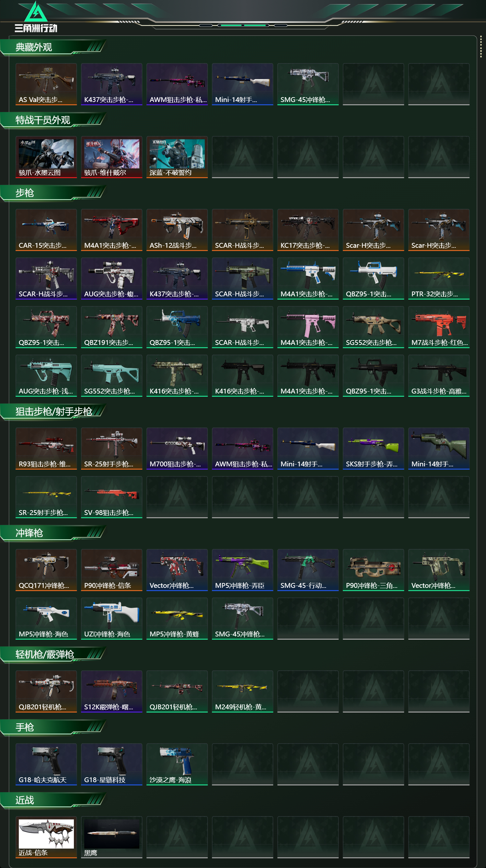Screen dimensions: 486x868
Task: Click the vertical dots menu at panel corner
Action: (480, 47)
